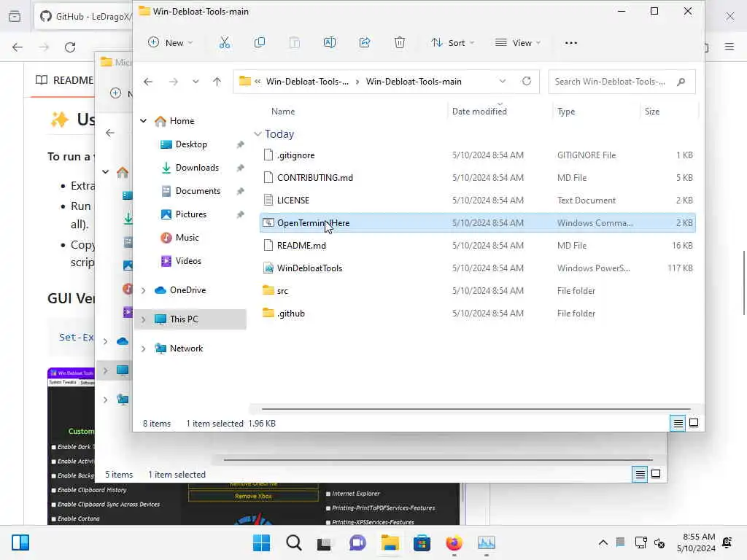Viewport: 747px width, 560px height.
Task: Click the Paste icon in Explorer toolbar
Action: (295, 43)
